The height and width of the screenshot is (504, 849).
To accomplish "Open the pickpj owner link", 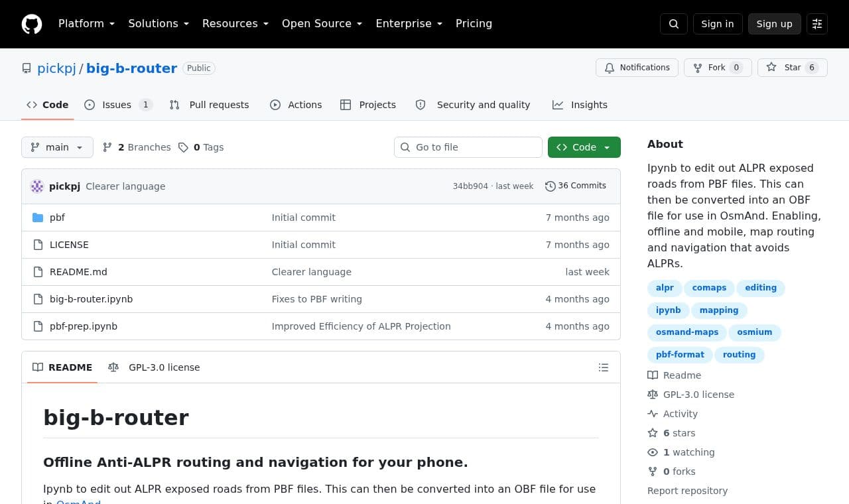I will pyautogui.click(x=56, y=68).
